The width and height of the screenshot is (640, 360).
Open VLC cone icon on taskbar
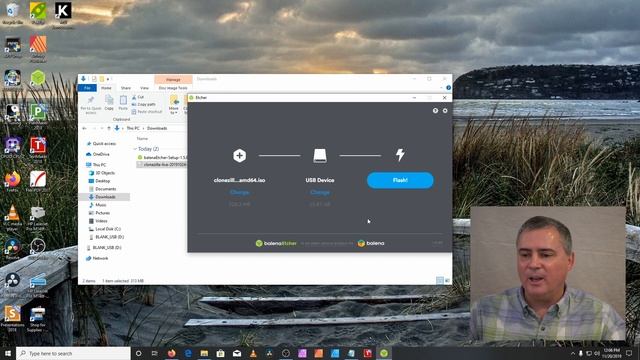[x=253, y=353]
